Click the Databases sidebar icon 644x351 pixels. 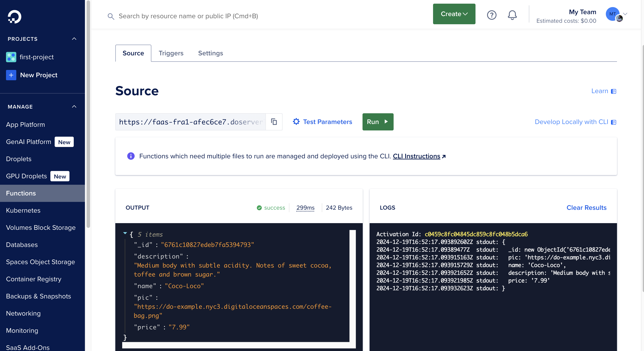[x=22, y=245]
